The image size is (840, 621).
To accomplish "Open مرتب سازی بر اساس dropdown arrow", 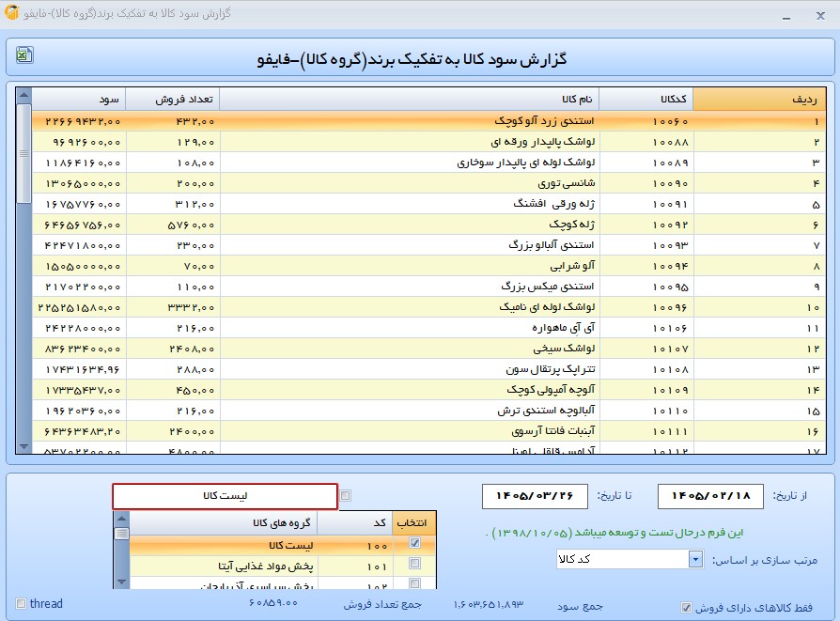I will coord(695,559).
